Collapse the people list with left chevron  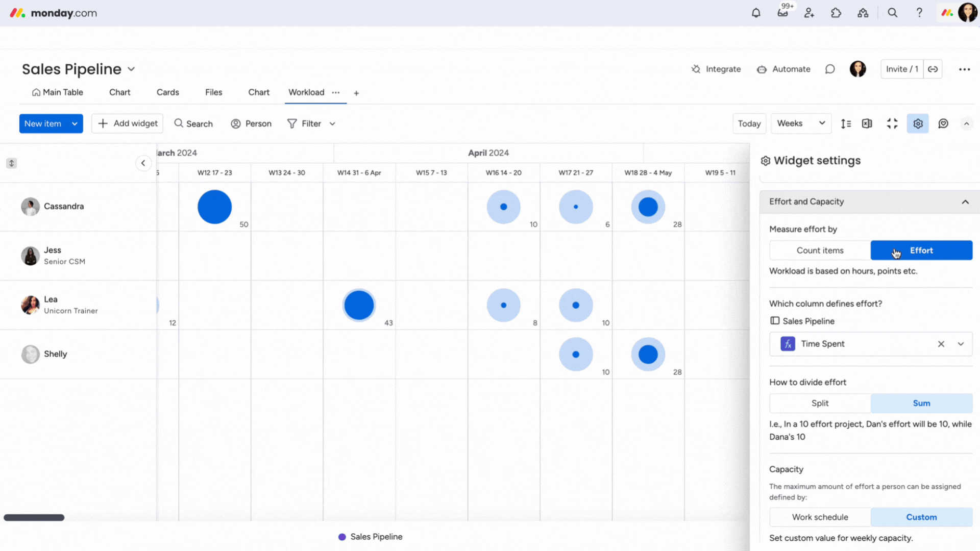coord(143,163)
